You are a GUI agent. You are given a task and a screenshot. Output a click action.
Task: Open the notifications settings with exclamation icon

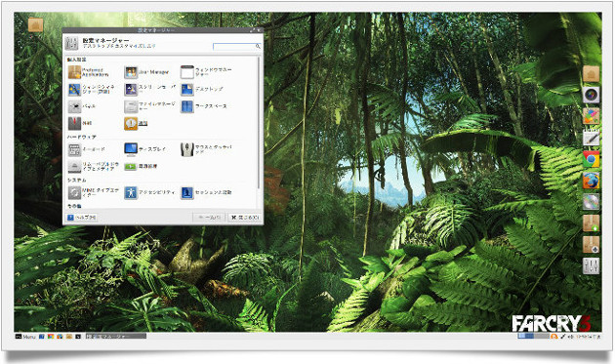coord(131,124)
